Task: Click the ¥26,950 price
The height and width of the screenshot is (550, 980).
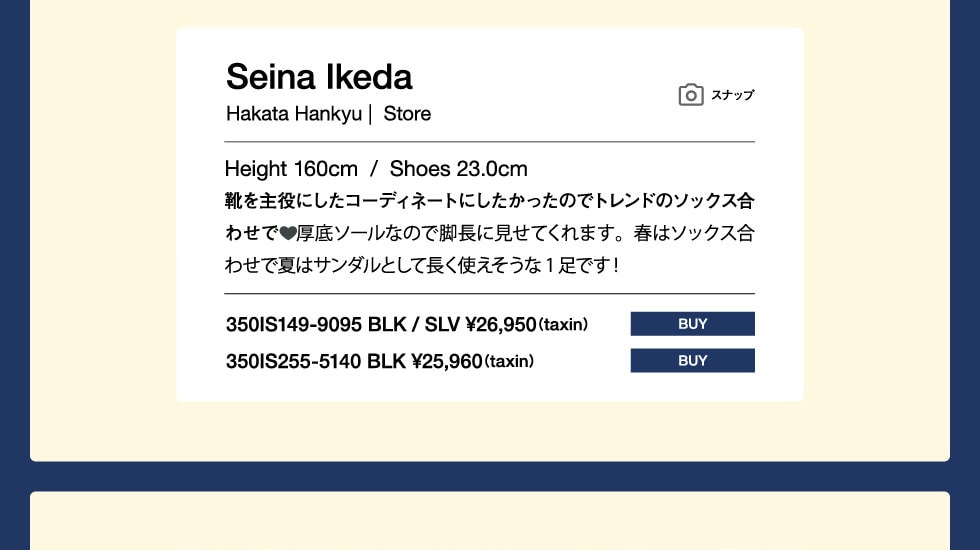Action: [x=501, y=324]
